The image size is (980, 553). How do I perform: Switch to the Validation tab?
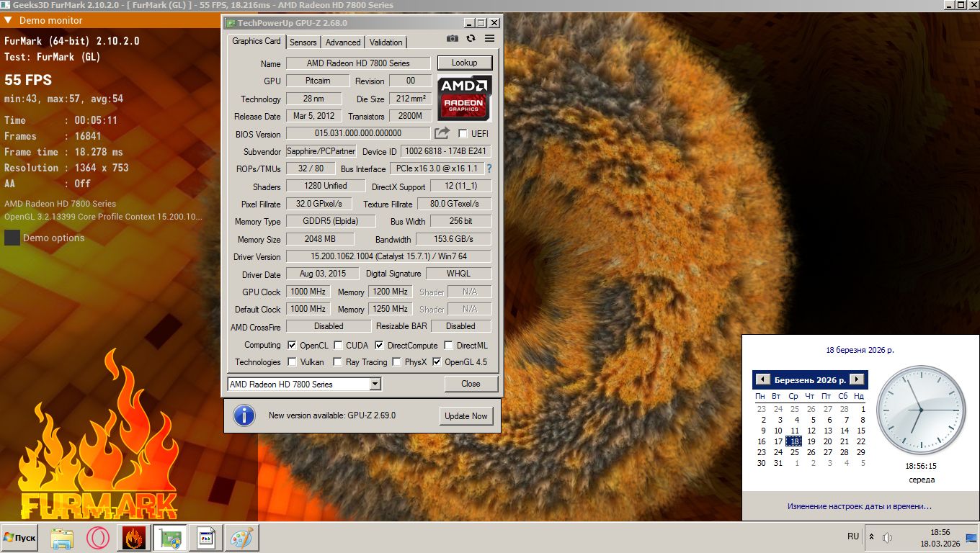click(x=386, y=42)
